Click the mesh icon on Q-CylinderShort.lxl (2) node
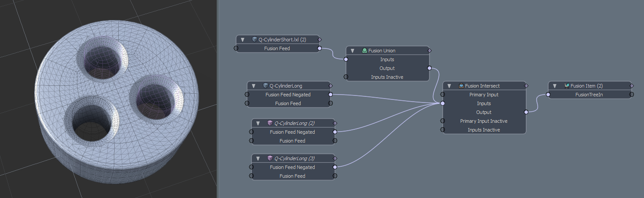The width and height of the screenshot is (644, 198). point(255,40)
